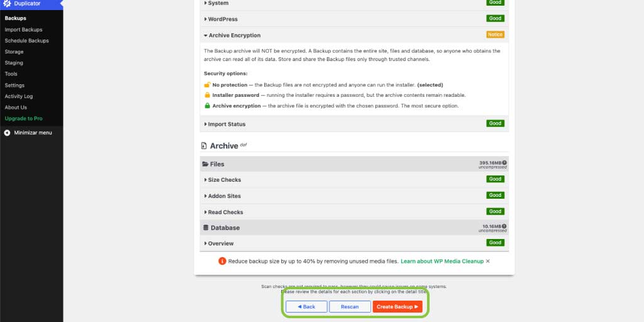Click the yellow Installer password lock icon
The height and width of the screenshot is (322, 644).
(x=208, y=95)
